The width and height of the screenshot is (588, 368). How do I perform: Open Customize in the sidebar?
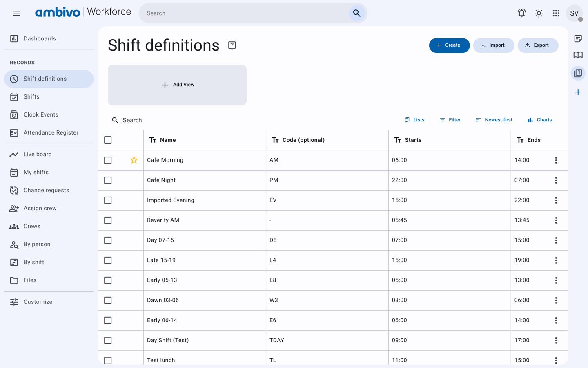coord(49,302)
